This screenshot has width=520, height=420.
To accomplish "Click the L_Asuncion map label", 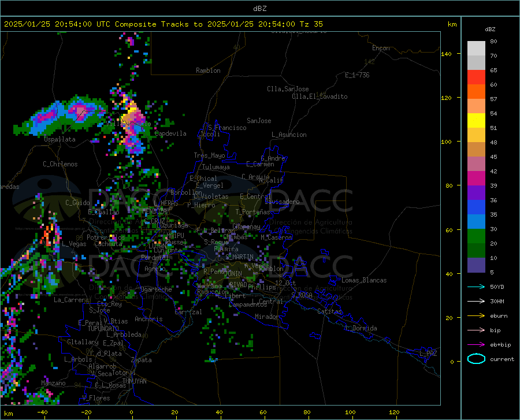I will click(x=289, y=135).
